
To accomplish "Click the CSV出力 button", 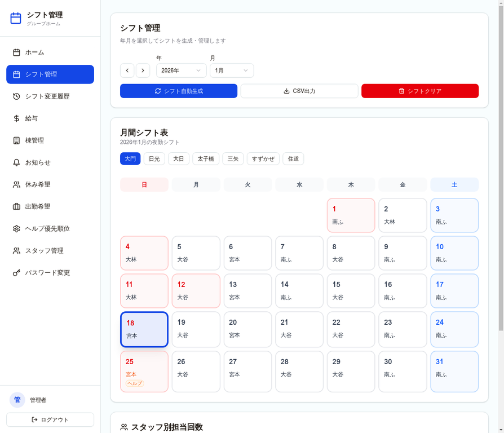I will point(299,91).
